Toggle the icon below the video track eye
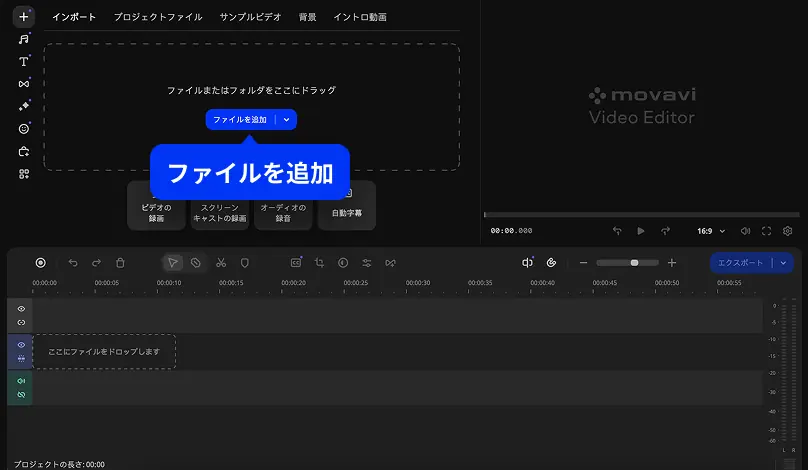This screenshot has width=808, height=470. tap(21, 359)
